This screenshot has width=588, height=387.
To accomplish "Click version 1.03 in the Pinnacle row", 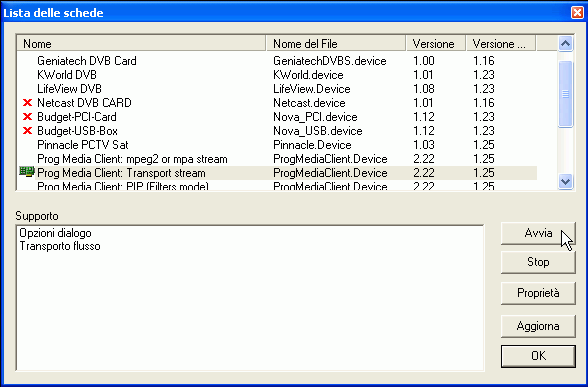I will (424, 145).
